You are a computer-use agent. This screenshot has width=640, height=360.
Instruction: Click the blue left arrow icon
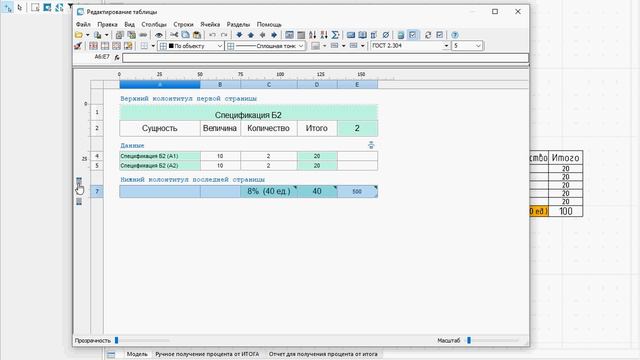coord(262,35)
